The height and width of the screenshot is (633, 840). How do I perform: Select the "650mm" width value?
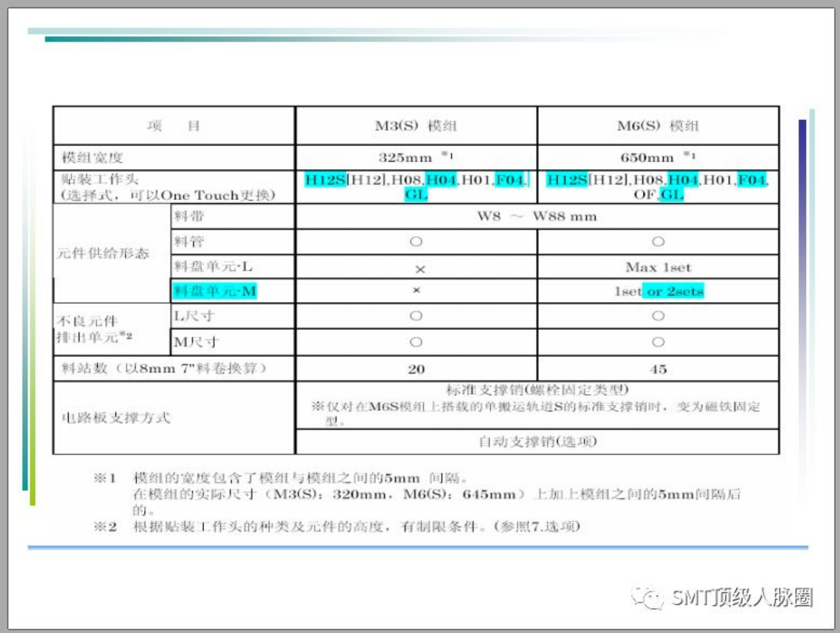tap(647, 157)
